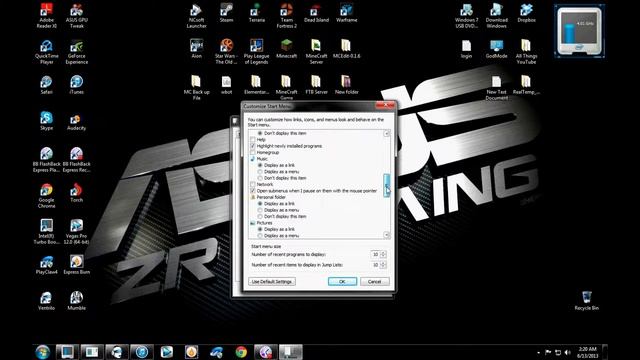Viewport: 640px width, 360px height.
Task: Click the Cancel button
Action: tap(374, 282)
